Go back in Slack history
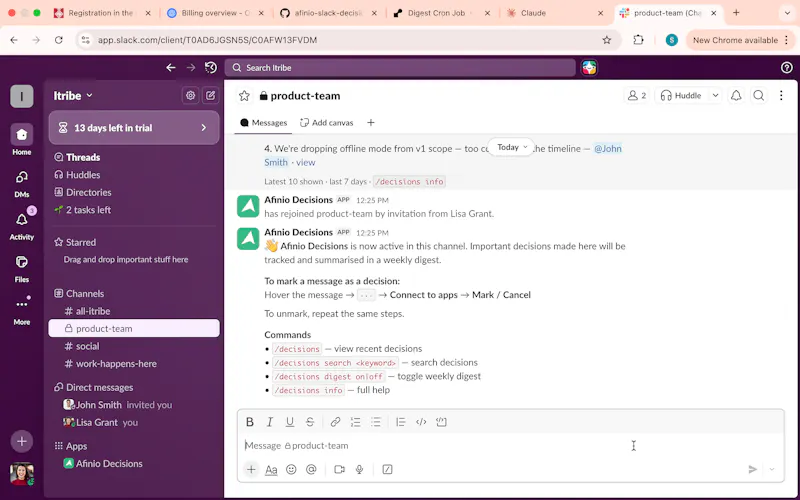This screenshot has width=800, height=500. pos(171,67)
